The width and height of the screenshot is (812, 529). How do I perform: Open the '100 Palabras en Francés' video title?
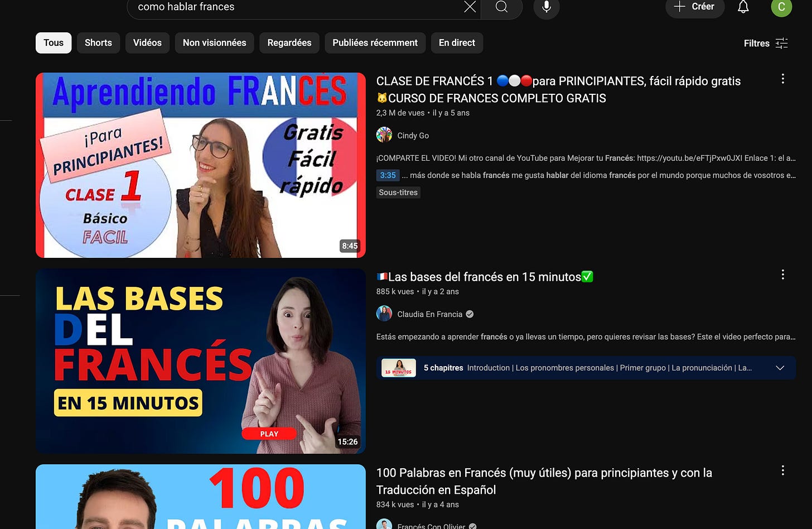544,481
